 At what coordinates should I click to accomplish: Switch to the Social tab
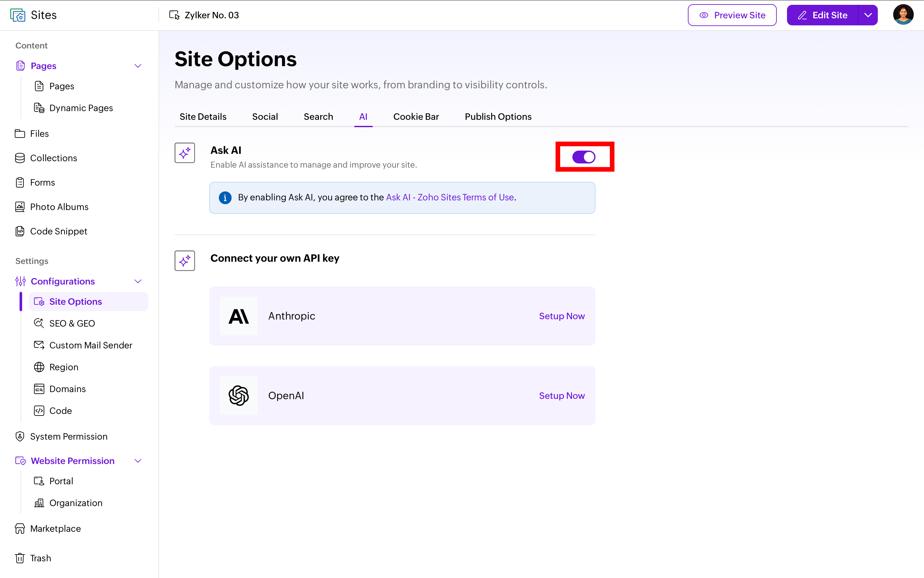(265, 117)
